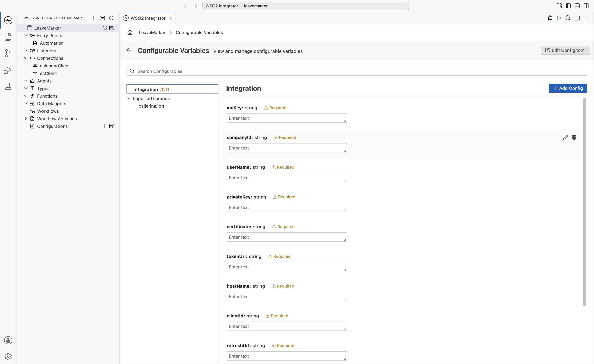Open the copilot chat icon in the editor toolbar
The width and height of the screenshot is (594, 364).
click(550, 18)
